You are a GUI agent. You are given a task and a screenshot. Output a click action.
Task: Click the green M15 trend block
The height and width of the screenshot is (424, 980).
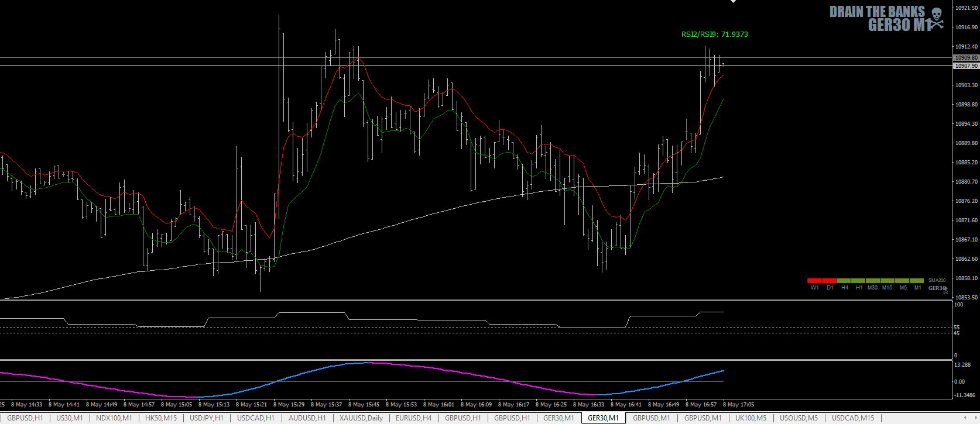pyautogui.click(x=888, y=281)
